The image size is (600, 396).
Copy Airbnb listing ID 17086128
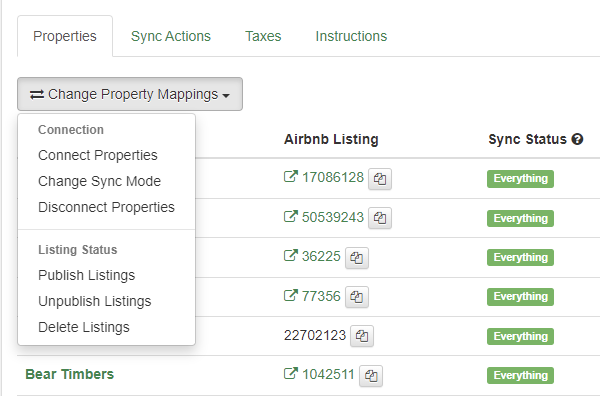[380, 179]
